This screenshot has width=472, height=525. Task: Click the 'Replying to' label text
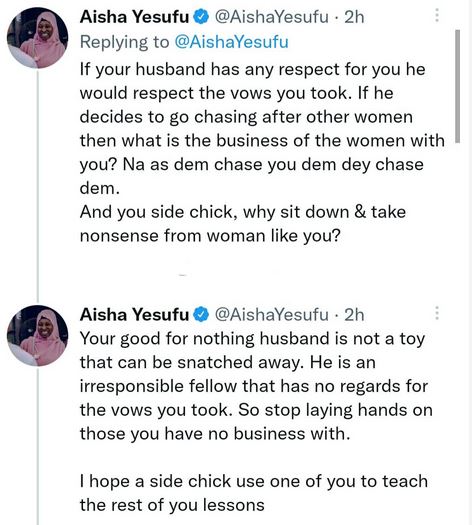click(125, 42)
